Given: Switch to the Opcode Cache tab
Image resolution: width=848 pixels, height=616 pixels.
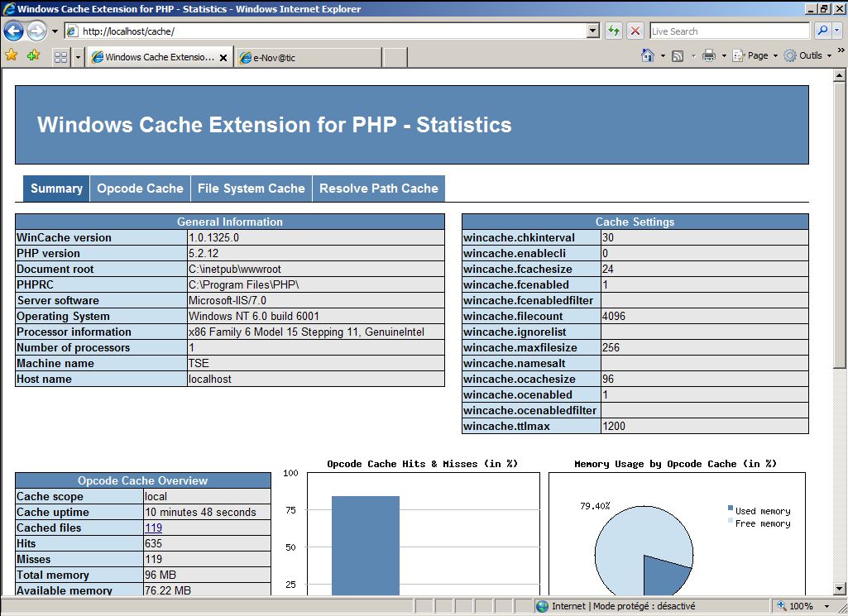Looking at the screenshot, I should (x=140, y=188).
